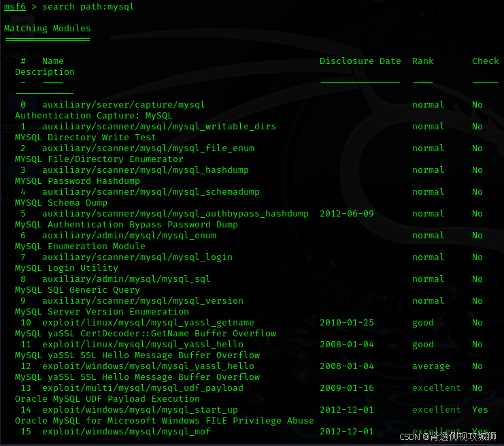
Task: Click 'MySQL Login Utility' description
Action: point(66,268)
